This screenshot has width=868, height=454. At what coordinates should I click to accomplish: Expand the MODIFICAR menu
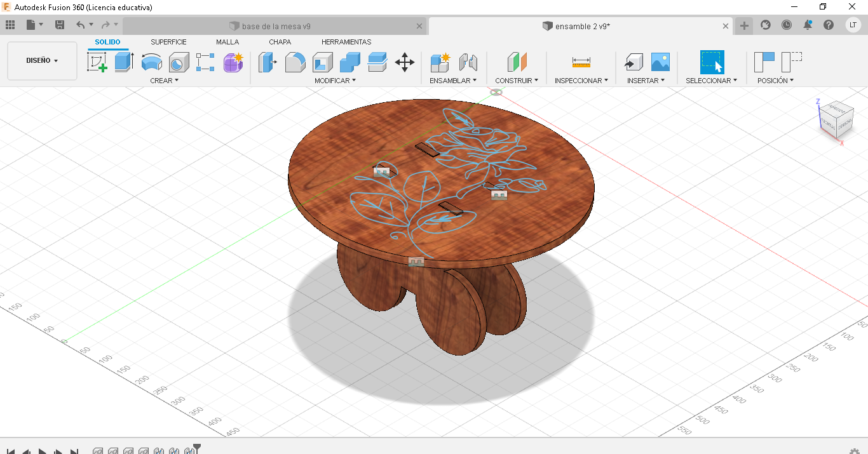coord(336,81)
